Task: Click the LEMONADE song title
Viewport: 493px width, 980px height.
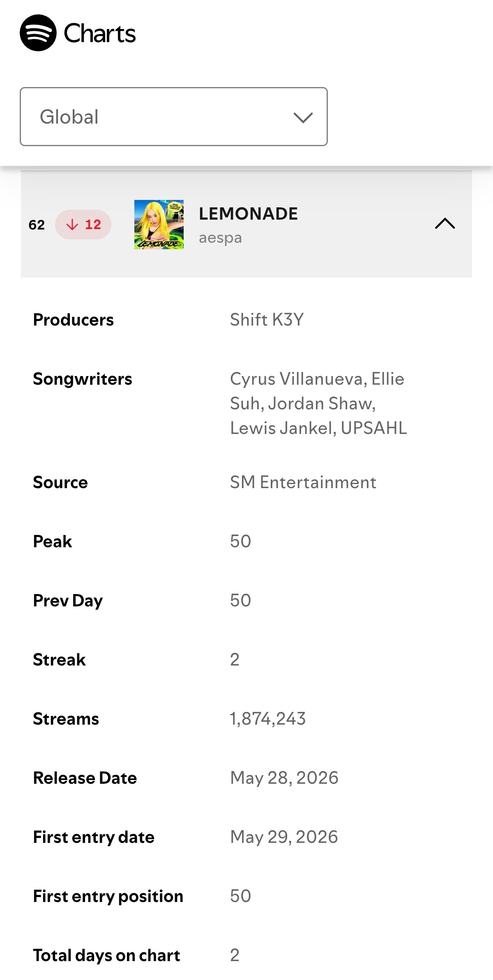Action: point(248,214)
